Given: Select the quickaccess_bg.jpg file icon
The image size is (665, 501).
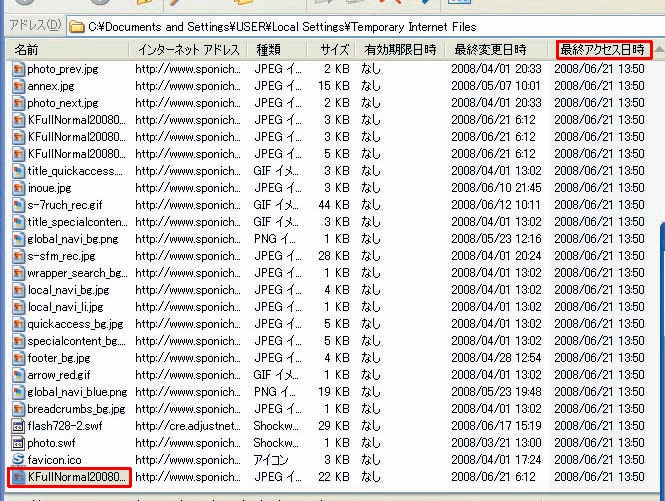Looking at the screenshot, I should (18, 324).
